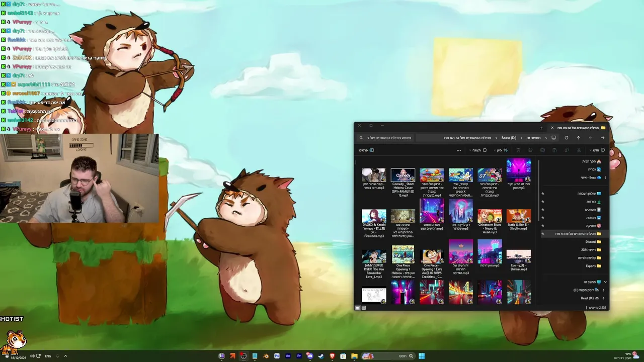Click the Windows Start button
Image resolution: width=644 pixels, height=362 pixels.
click(x=422, y=356)
